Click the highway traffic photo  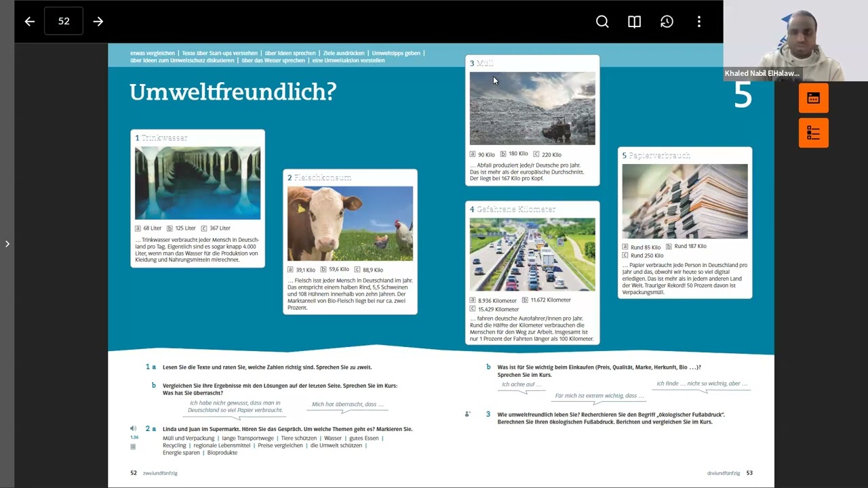pos(532,254)
